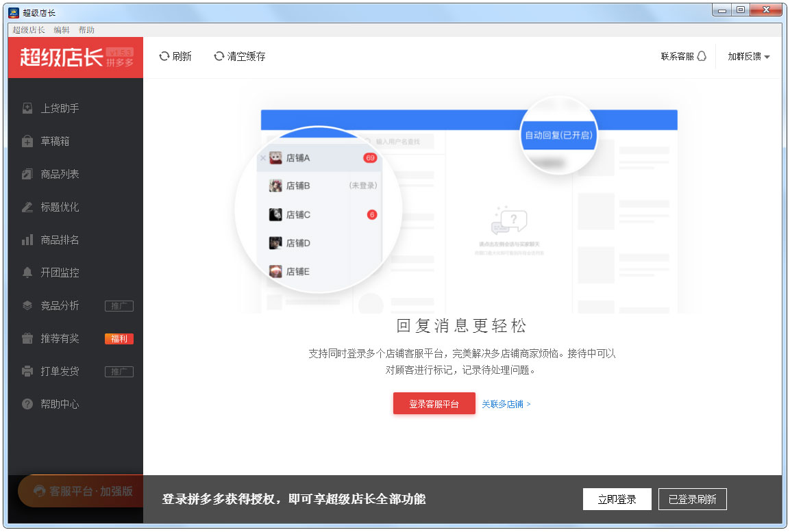Click the circular icon beside 清空缓存

(219, 56)
